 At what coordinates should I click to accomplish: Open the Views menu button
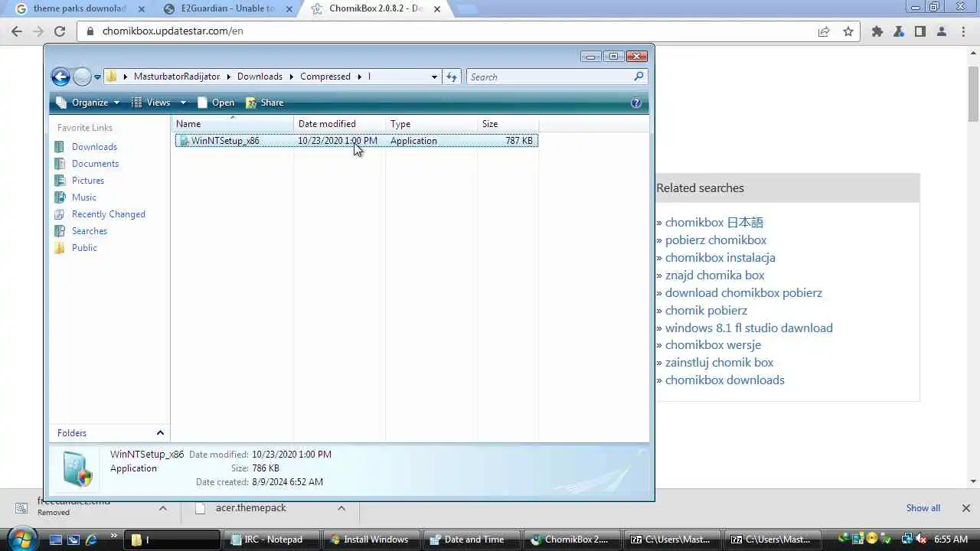tap(152, 103)
